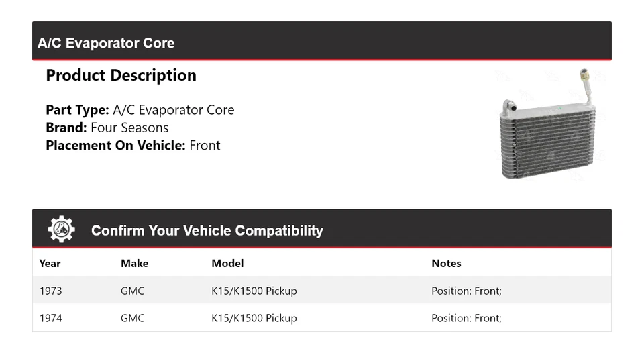644x353 pixels.
Task: Select the Model column header
Action: 227,263
